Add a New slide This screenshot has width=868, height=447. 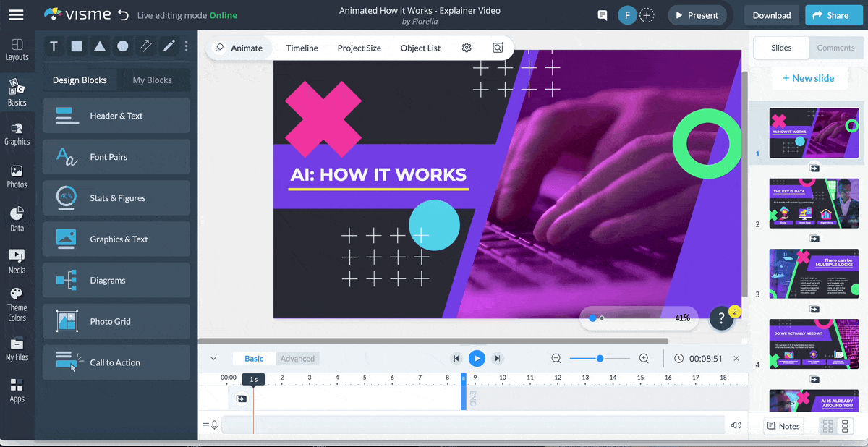[808, 78]
